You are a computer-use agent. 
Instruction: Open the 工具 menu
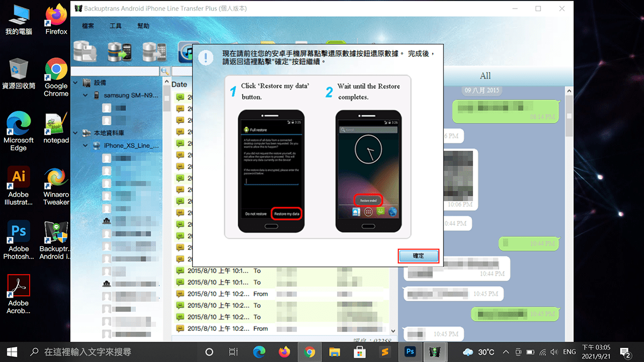tap(116, 25)
